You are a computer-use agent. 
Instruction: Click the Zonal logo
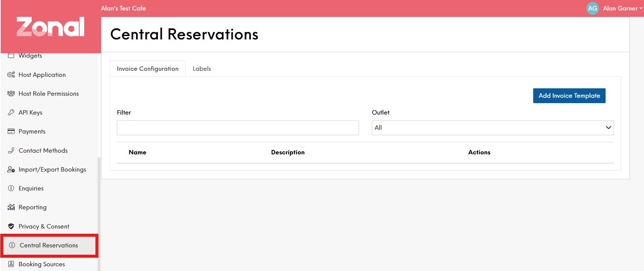coord(51,27)
